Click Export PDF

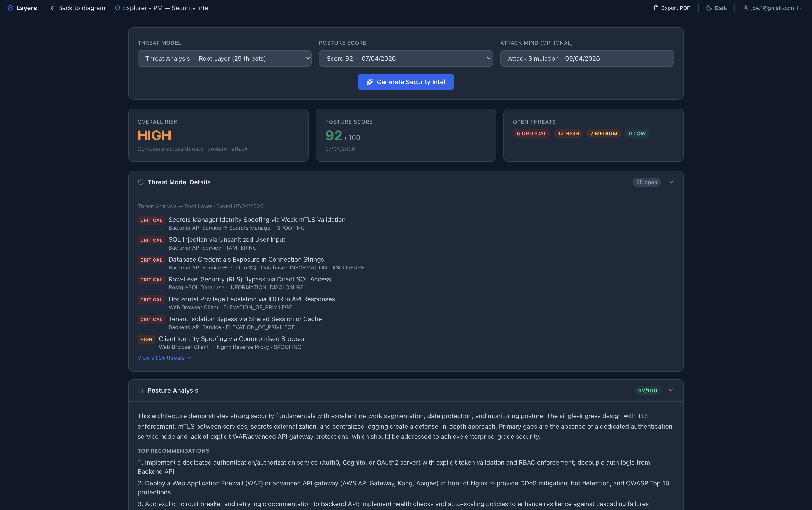(672, 8)
